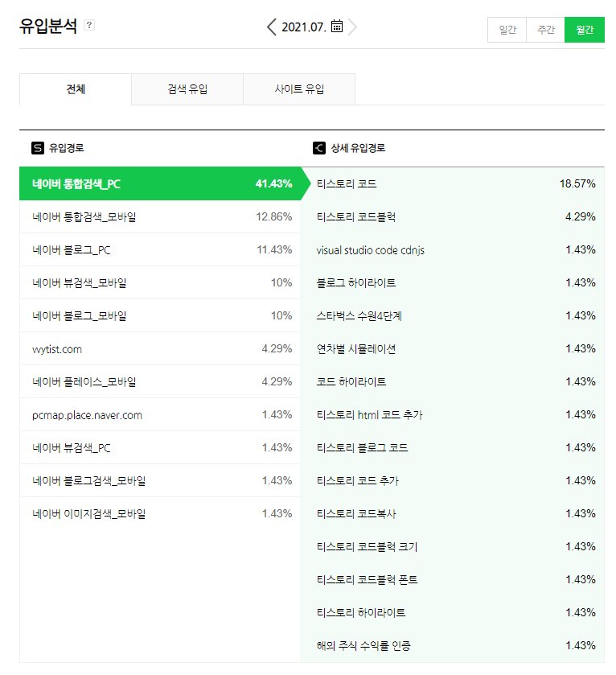
Task: Select the pcmap.place.naver.com row
Action: (x=160, y=415)
